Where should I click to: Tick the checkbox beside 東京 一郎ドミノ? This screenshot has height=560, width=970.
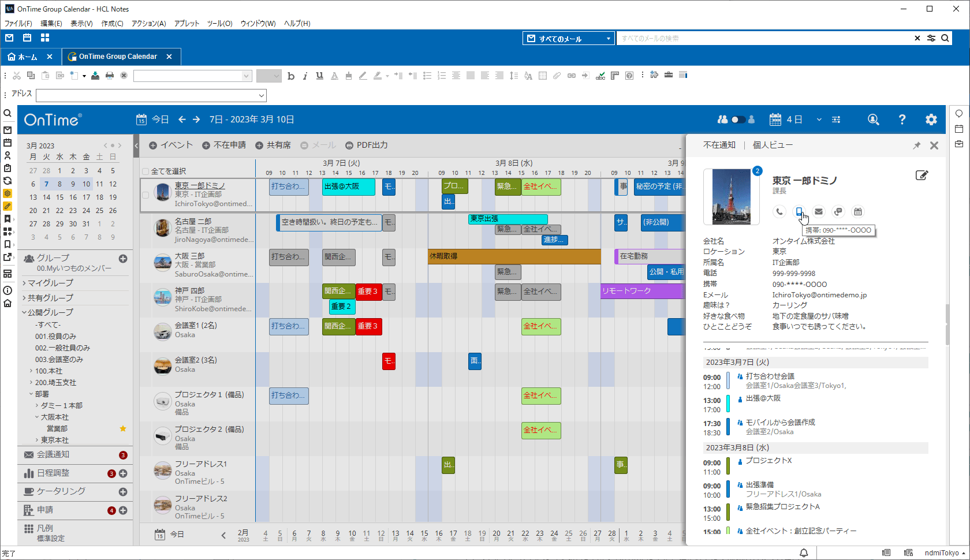point(145,195)
